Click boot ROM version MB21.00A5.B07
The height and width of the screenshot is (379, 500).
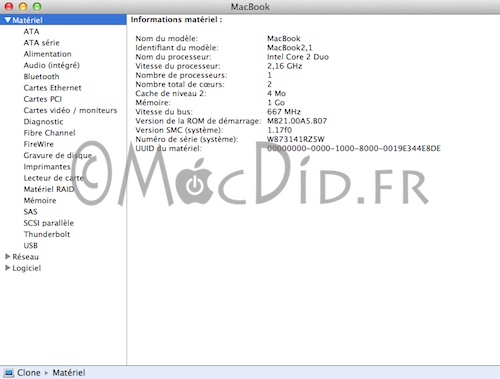pos(297,121)
